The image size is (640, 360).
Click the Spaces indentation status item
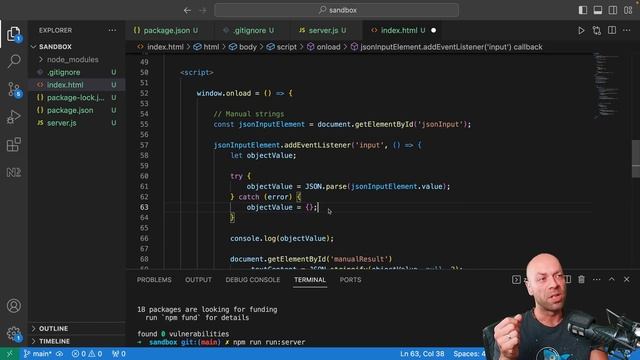pyautogui.click(x=469, y=354)
